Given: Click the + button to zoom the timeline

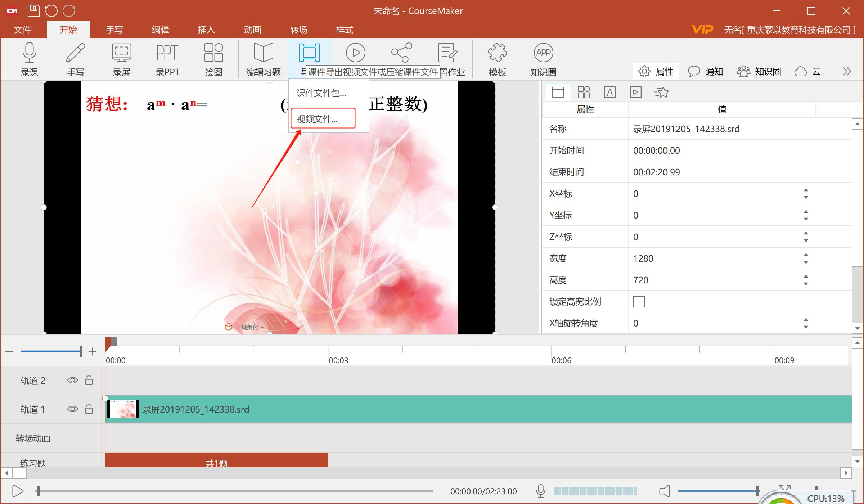Looking at the screenshot, I should click(92, 351).
